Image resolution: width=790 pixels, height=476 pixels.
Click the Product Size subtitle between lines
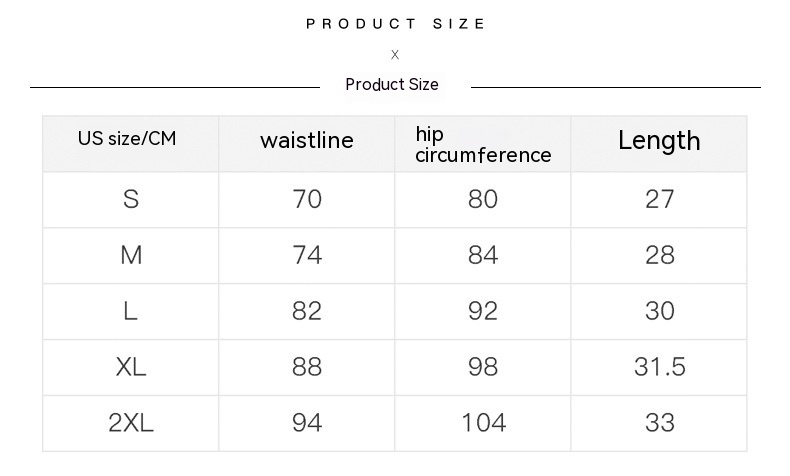392,85
